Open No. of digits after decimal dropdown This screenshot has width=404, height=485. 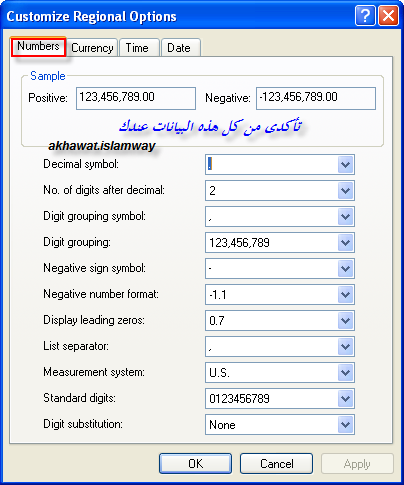point(345,190)
